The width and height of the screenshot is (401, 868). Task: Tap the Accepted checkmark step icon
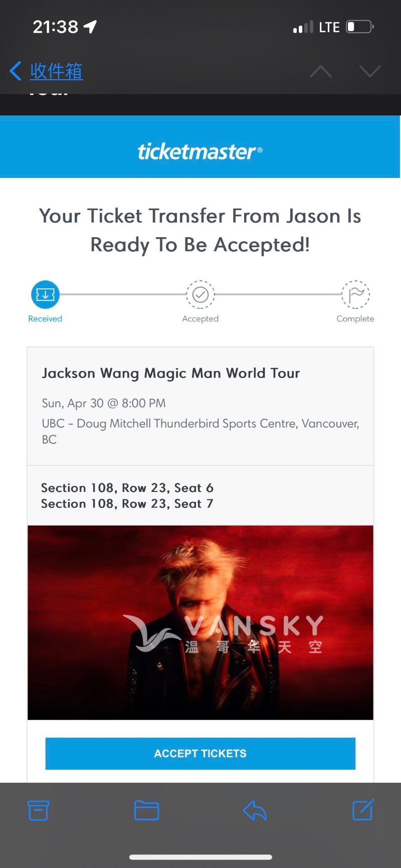(x=200, y=294)
